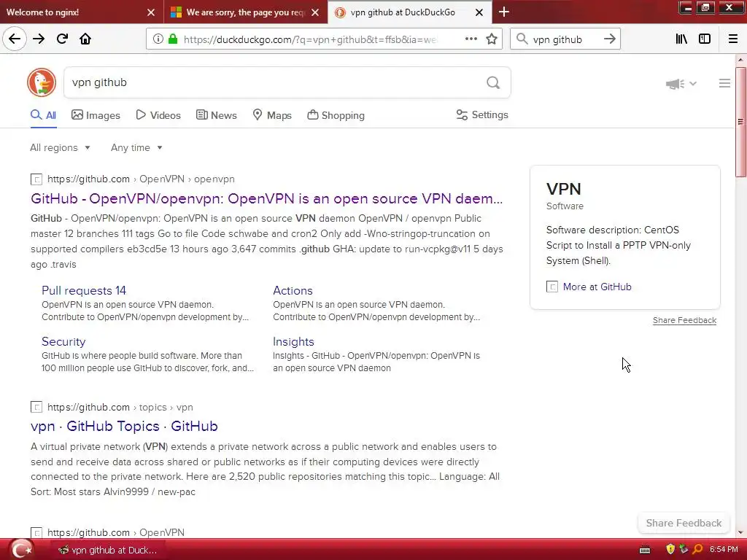The width and height of the screenshot is (747, 560).
Task: Close the Welcome to nginx tab
Action: 150,12
